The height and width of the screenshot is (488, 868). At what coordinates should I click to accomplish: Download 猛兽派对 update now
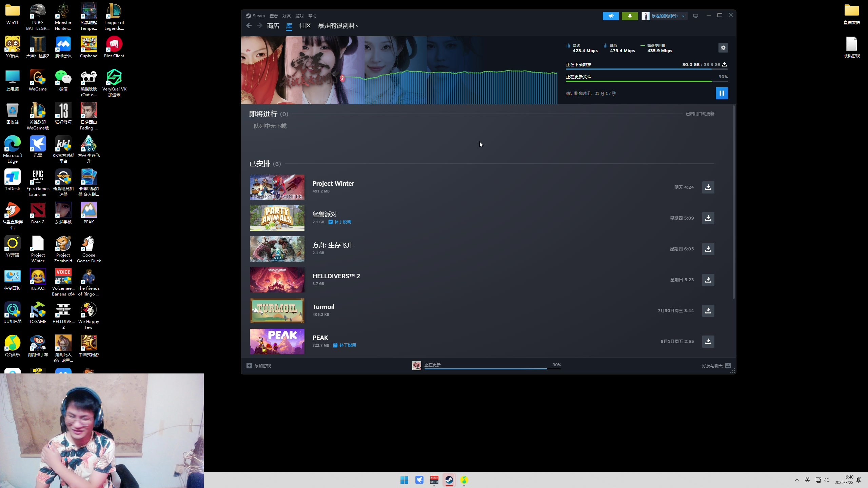pos(708,218)
